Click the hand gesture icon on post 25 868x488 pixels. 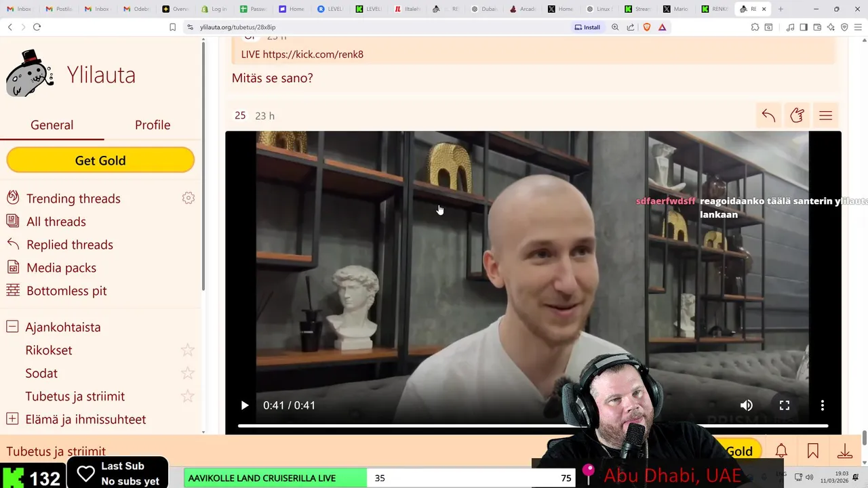797,115
